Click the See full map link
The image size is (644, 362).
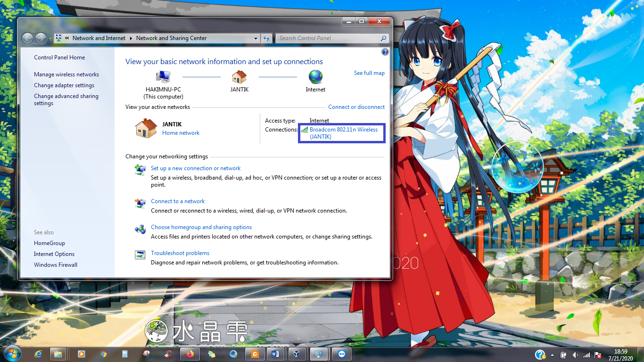[x=369, y=73]
